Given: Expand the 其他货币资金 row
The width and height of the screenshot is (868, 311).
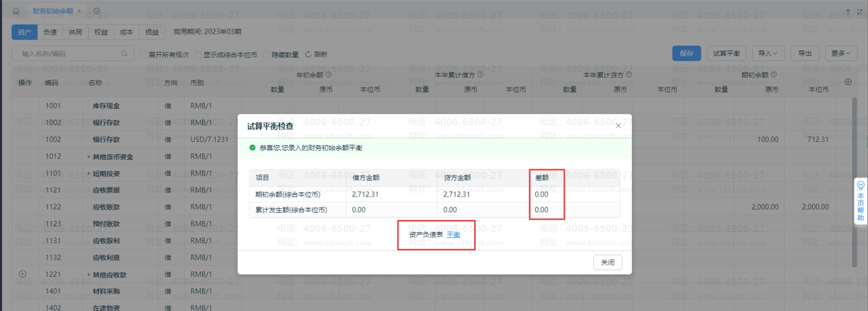Looking at the screenshot, I should coord(89,156).
